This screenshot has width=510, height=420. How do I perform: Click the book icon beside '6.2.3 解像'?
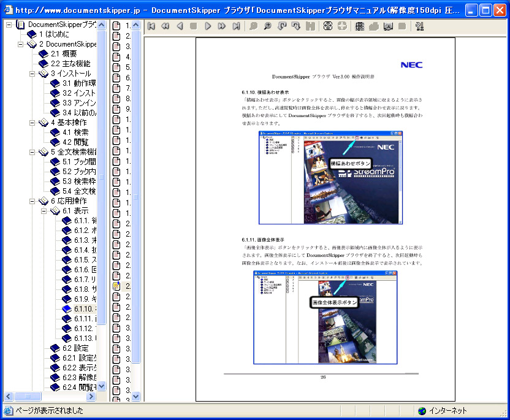coord(55,377)
